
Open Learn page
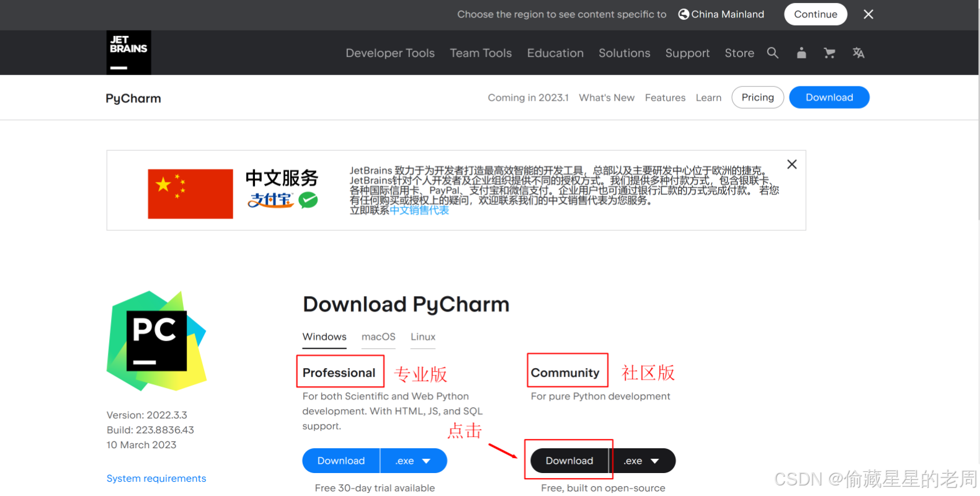tap(708, 97)
